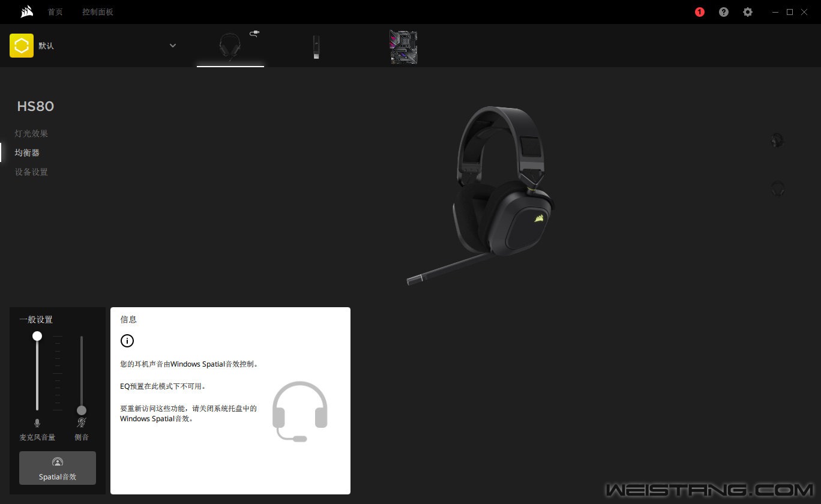
Task: Toggle the Spatial音效 button
Action: point(57,468)
